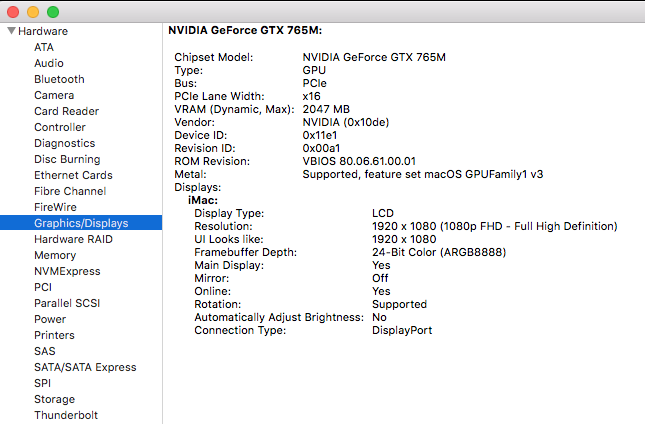Select NVMExpress from the list
Screen dimensions: 645x424
(67, 271)
